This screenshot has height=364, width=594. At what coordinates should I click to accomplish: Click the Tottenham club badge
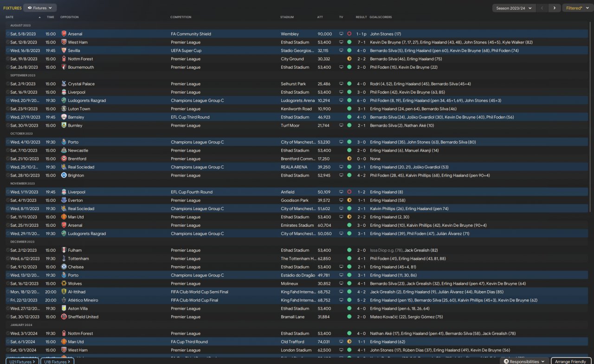64,259
